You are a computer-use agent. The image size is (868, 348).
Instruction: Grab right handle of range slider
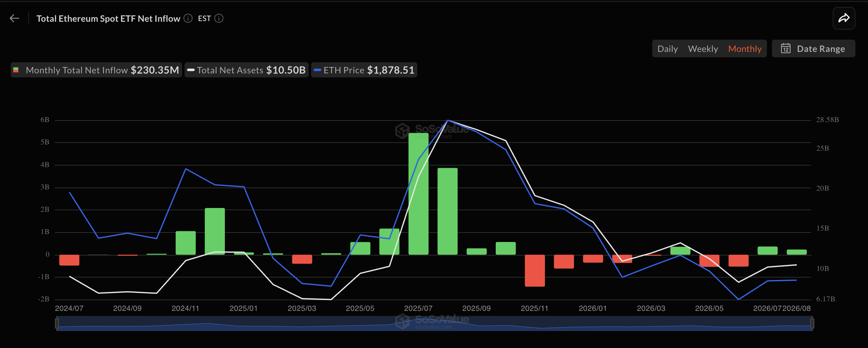tap(812, 323)
